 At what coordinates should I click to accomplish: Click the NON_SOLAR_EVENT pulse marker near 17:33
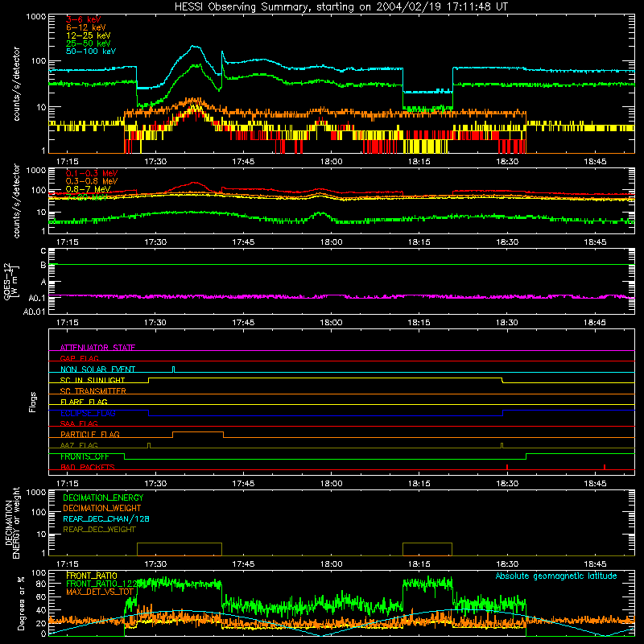pyautogui.click(x=174, y=369)
